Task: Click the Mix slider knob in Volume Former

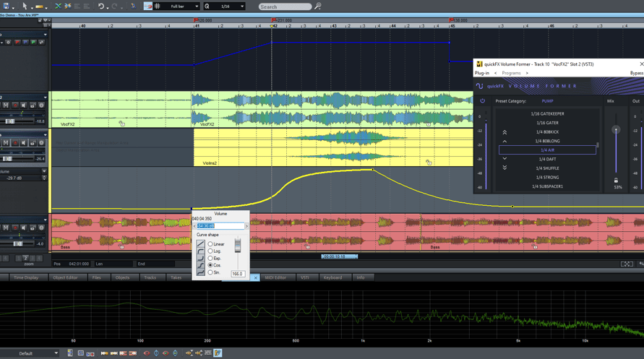Action: coord(616,130)
